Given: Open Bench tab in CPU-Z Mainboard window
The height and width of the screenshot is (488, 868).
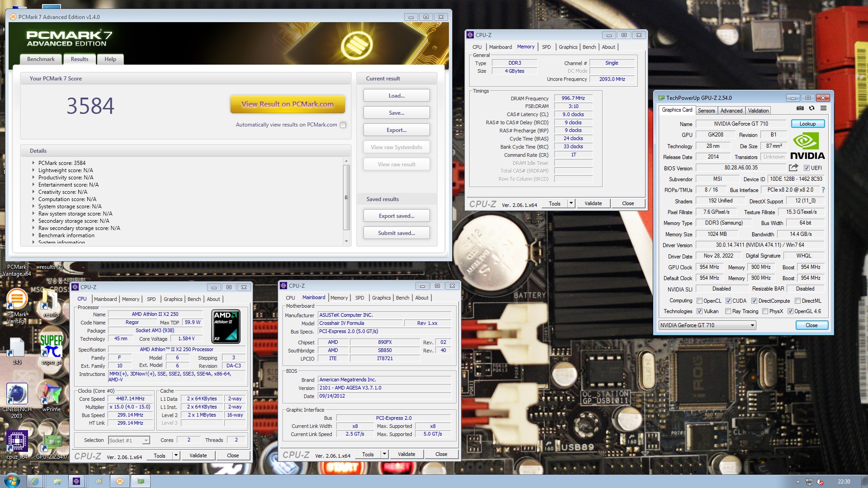Looking at the screenshot, I should coord(402,298).
